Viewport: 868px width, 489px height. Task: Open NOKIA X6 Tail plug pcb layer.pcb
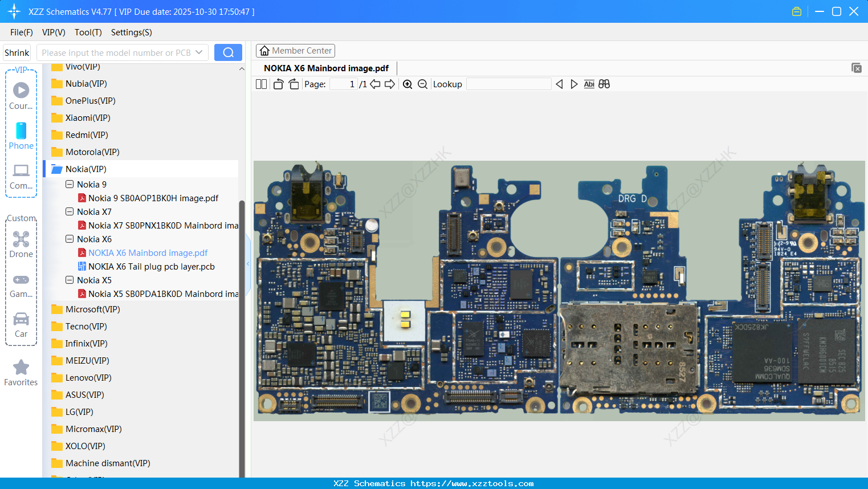[x=152, y=267]
